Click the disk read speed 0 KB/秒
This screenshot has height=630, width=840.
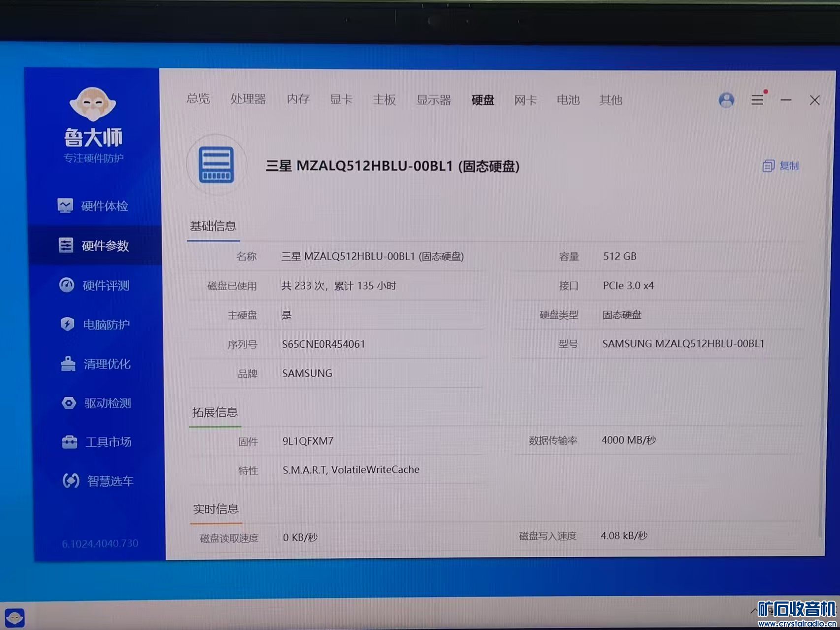(300, 537)
